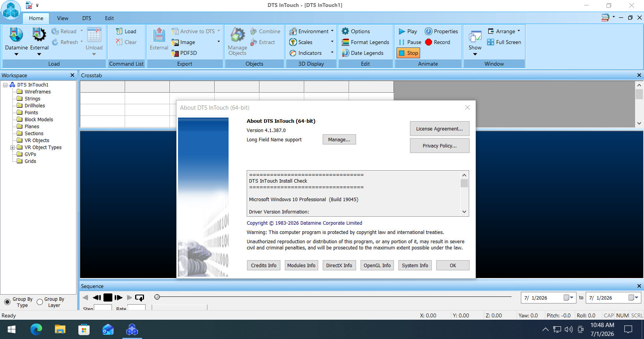Open the Arrange dropdown
The image size is (644, 339).
pyautogui.click(x=519, y=31)
